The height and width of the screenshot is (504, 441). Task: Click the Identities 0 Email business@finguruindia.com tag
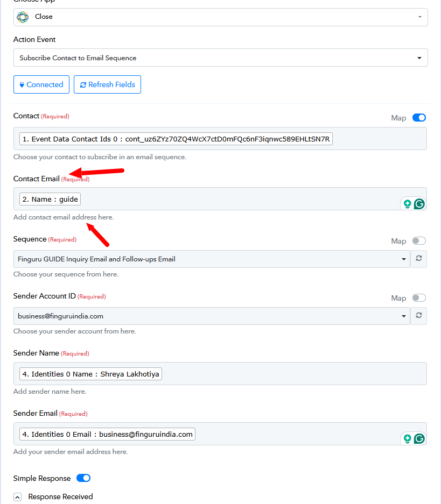pos(108,434)
